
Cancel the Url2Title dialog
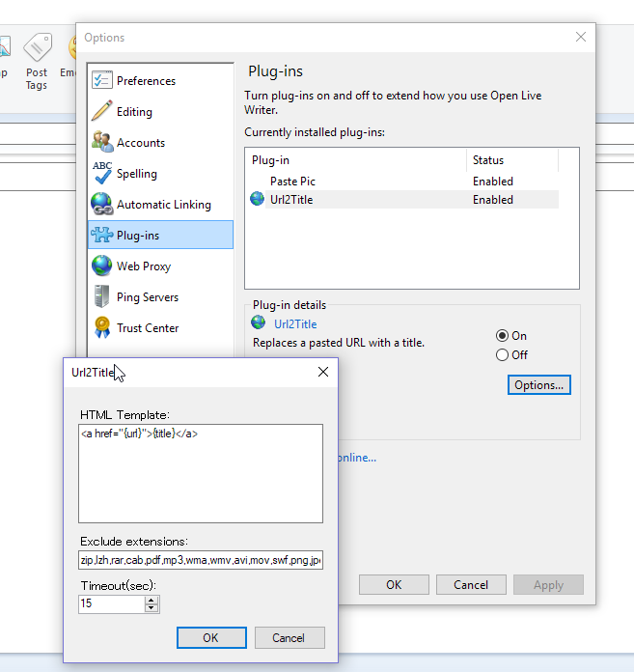click(289, 638)
